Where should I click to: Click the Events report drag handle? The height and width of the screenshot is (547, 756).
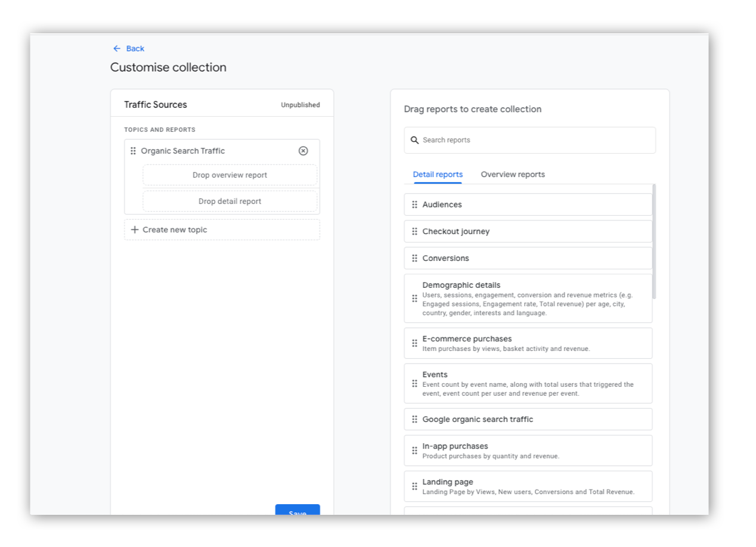tap(414, 383)
